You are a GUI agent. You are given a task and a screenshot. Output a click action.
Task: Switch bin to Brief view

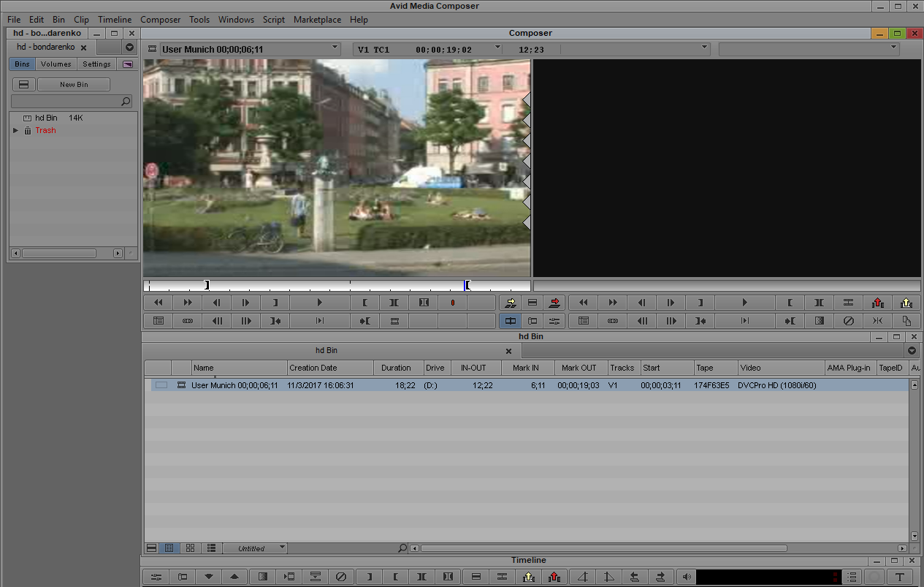[152, 548]
